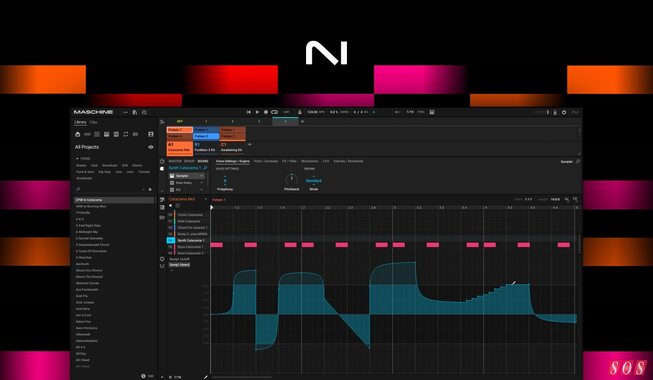Select the Effects content type icon in browser
Viewport: 653px width, 380px height.
click(x=116, y=134)
